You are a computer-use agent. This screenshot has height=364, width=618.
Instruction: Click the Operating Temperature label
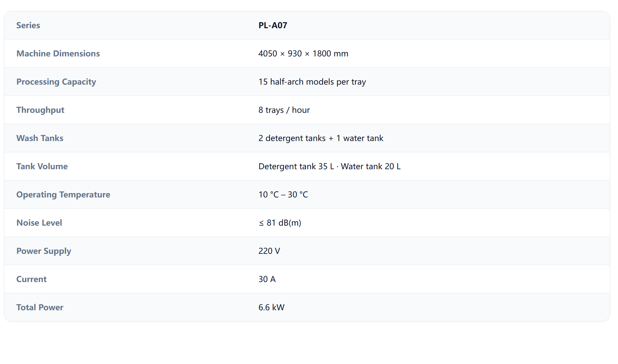[63, 194]
